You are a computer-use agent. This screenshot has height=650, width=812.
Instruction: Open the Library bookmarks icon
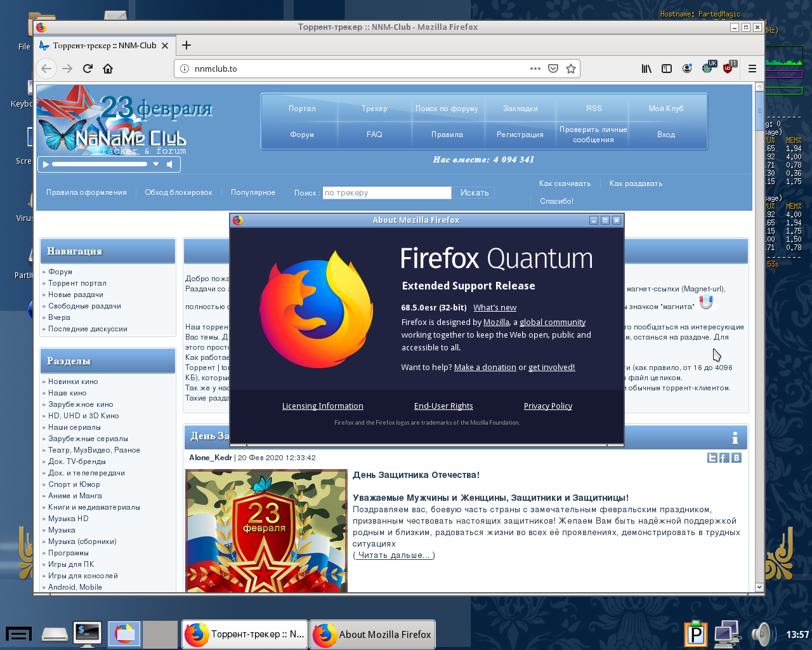pyautogui.click(x=646, y=69)
